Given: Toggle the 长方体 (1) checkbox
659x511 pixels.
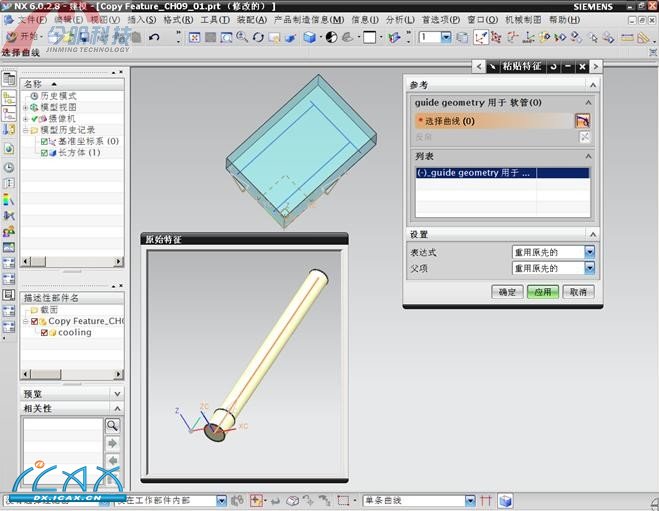Looking at the screenshot, I should [45, 153].
